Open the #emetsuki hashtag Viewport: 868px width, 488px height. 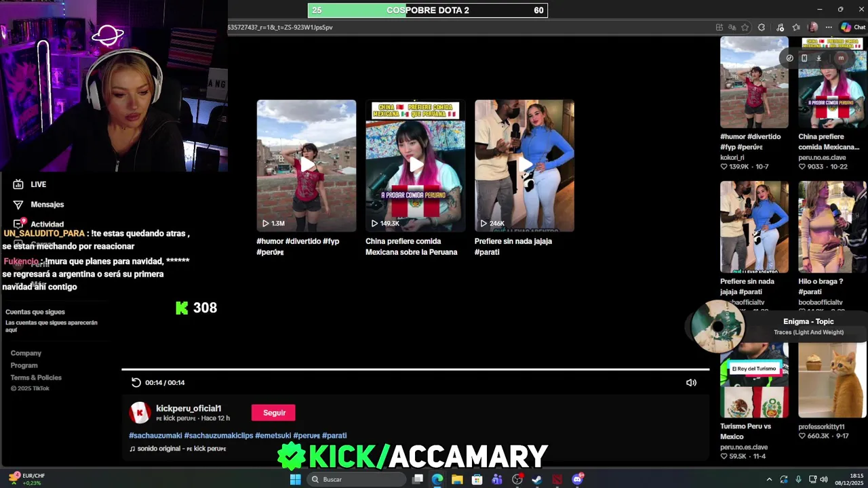pos(273,435)
